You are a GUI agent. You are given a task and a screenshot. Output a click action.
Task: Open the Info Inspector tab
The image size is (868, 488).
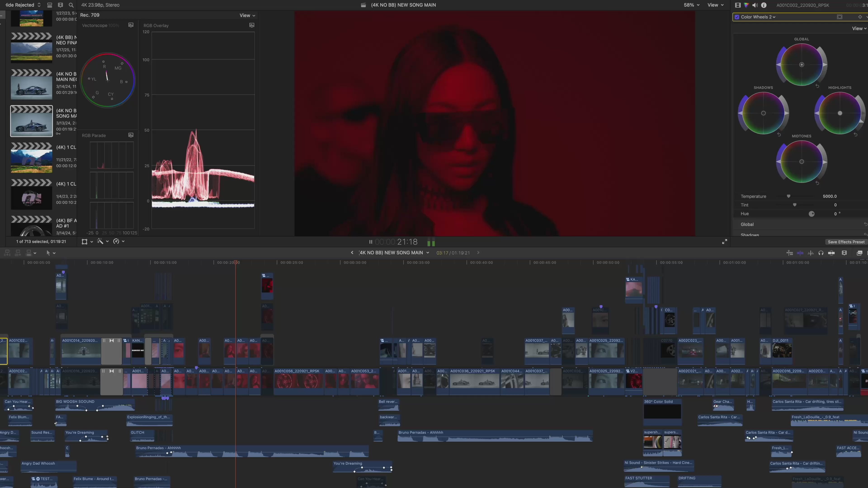point(764,5)
